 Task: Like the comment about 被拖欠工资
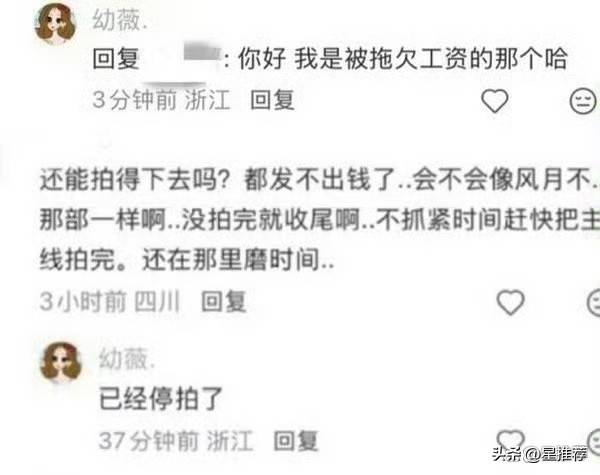(x=495, y=101)
